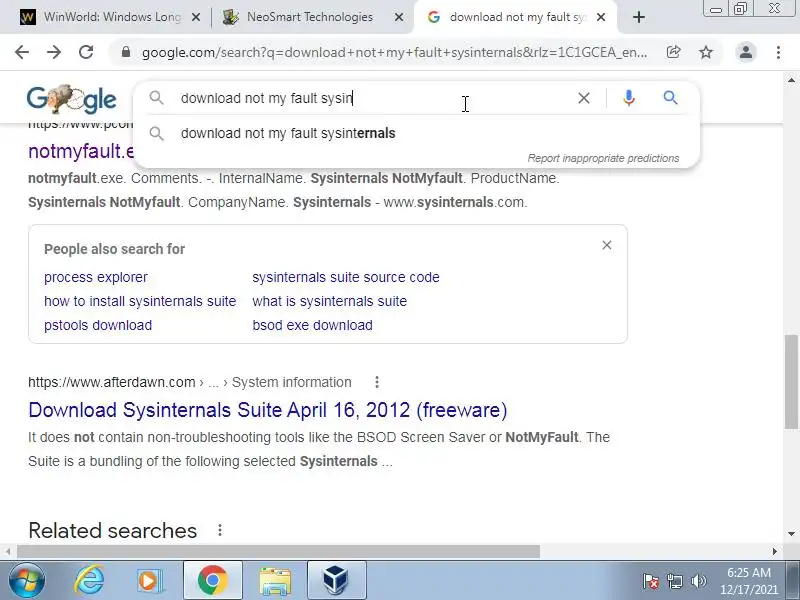This screenshot has width=800, height=600.
Task: Open Related searches more options
Action: tap(220, 530)
